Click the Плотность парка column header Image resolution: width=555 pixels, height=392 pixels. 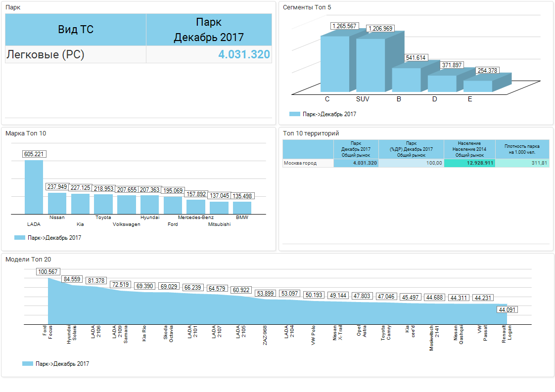pyautogui.click(x=522, y=149)
